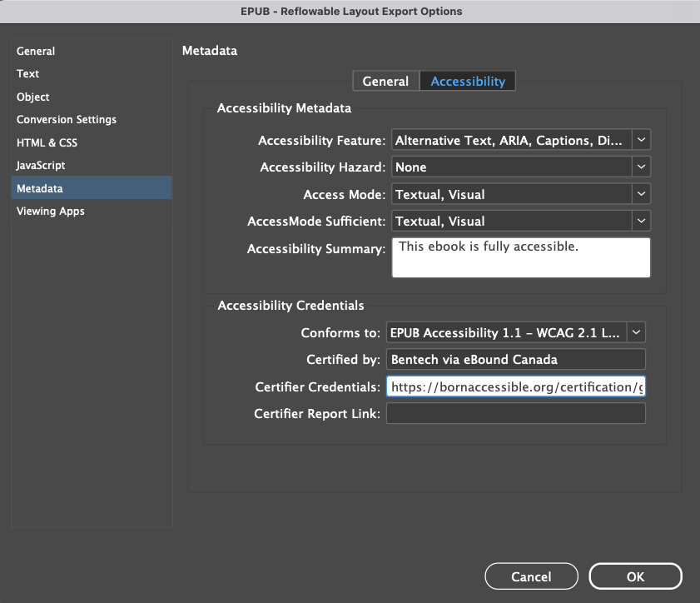
Task: Click the Cancel button
Action: coord(531,576)
